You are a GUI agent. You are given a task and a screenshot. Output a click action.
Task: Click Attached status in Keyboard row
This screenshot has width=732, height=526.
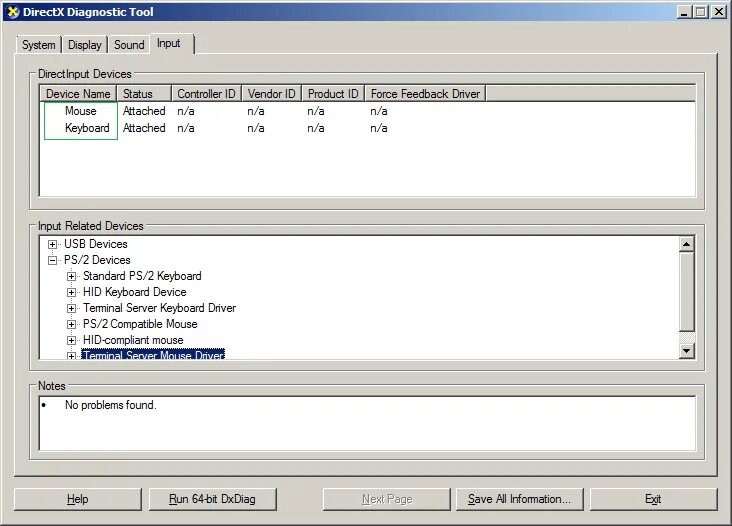pos(144,128)
